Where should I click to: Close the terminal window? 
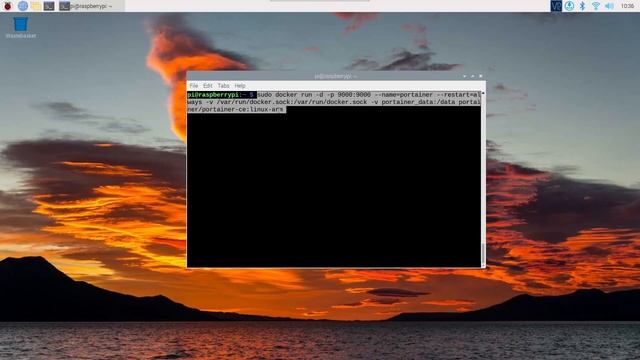coord(481,76)
